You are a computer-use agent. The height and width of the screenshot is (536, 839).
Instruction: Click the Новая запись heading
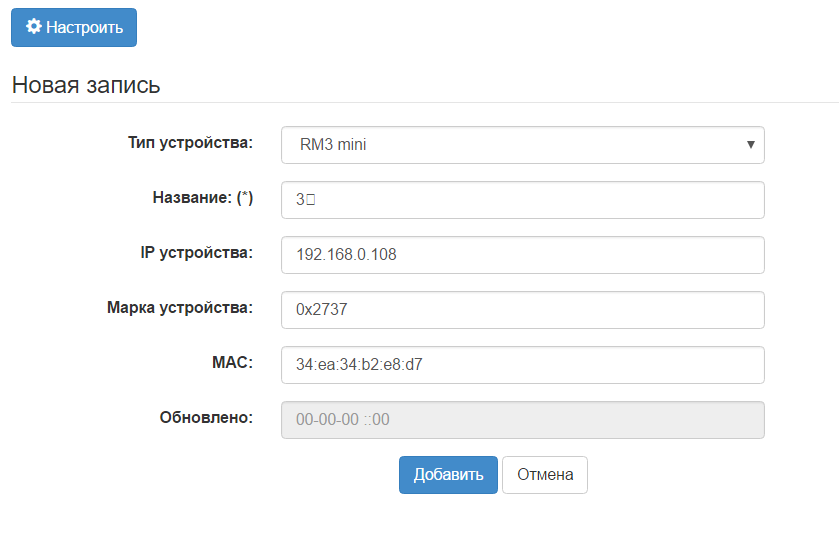coord(86,85)
